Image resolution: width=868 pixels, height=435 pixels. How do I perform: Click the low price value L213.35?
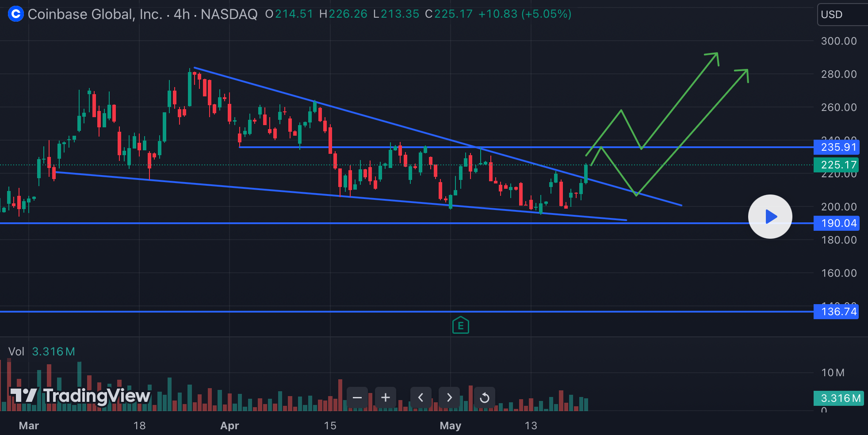[396, 14]
